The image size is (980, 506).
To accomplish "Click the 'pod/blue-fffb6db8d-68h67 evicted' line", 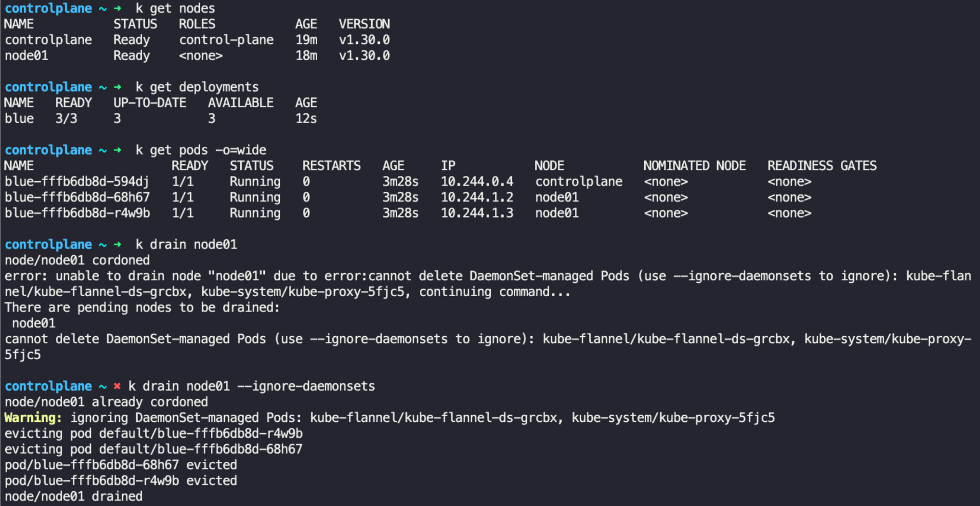I will click(121, 465).
